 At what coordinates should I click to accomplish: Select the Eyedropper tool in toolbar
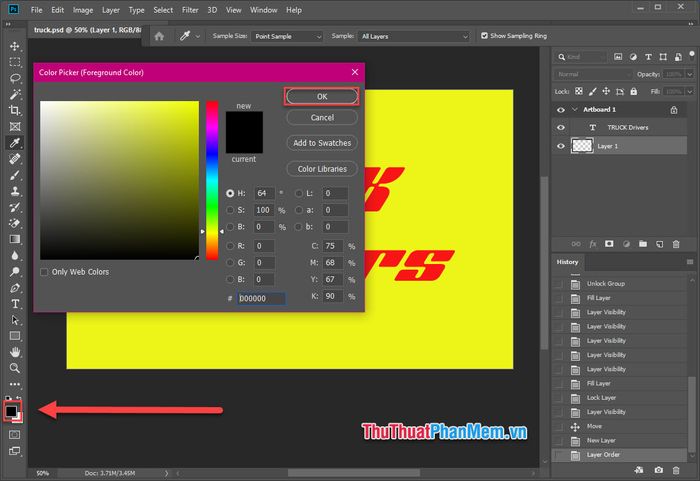[x=15, y=143]
